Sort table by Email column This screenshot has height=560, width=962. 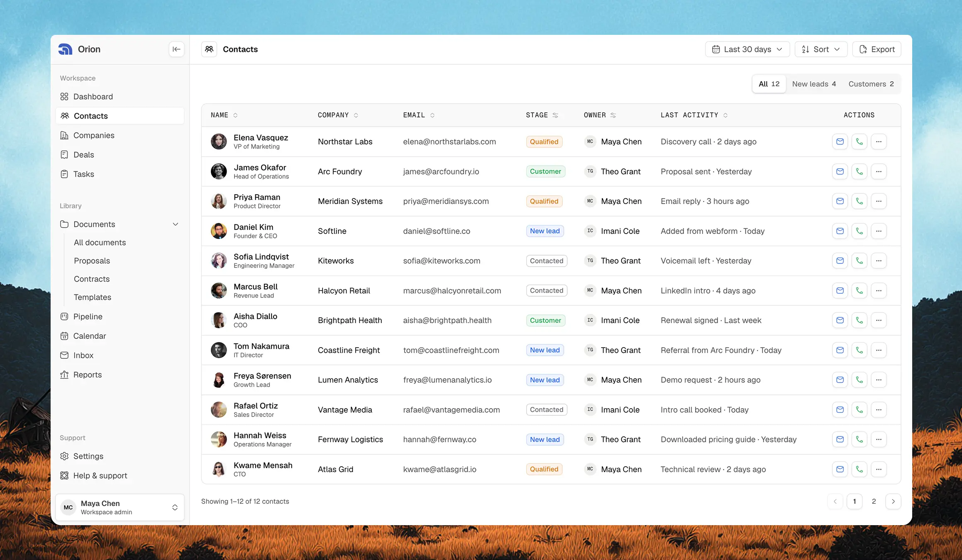click(x=432, y=115)
